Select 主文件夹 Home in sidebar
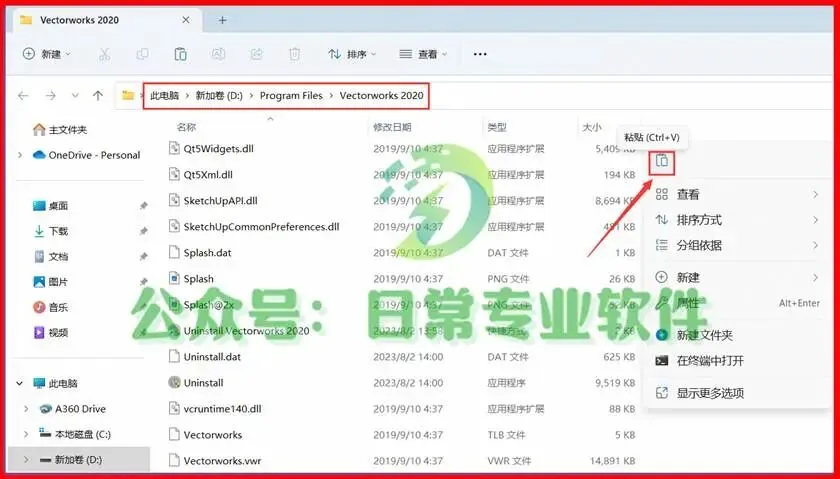 pyautogui.click(x=59, y=130)
